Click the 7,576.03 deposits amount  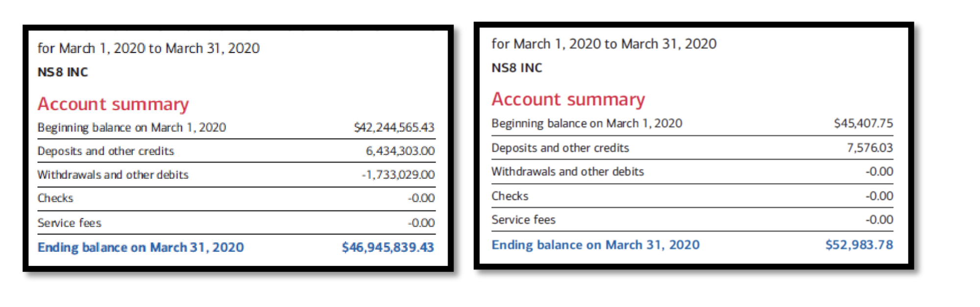click(x=870, y=147)
